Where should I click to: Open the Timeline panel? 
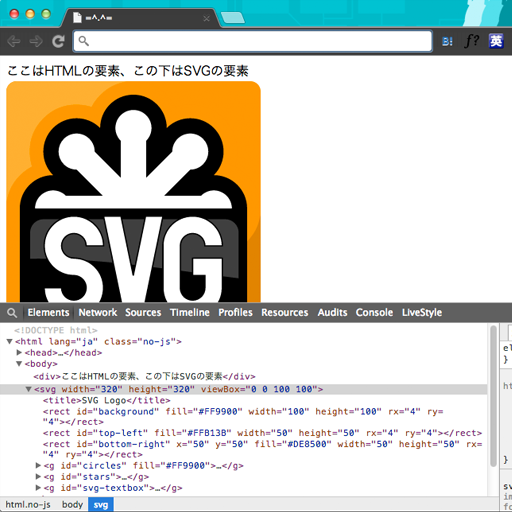pyautogui.click(x=190, y=313)
